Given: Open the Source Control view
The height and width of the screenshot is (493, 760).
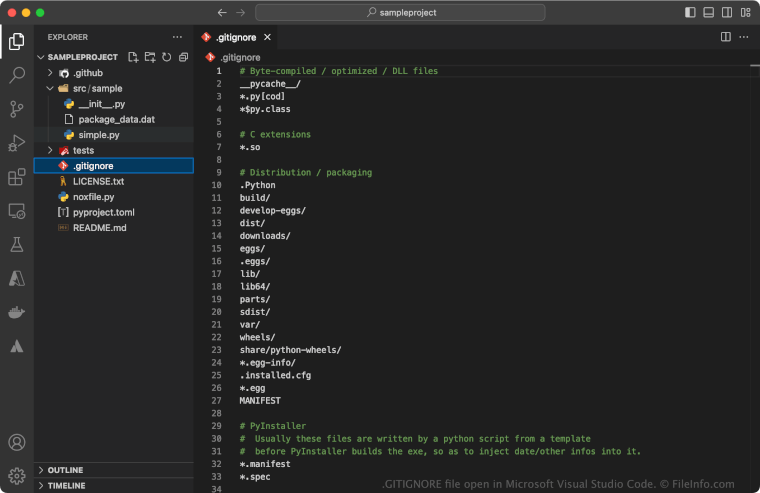Looking at the screenshot, I should point(17,109).
